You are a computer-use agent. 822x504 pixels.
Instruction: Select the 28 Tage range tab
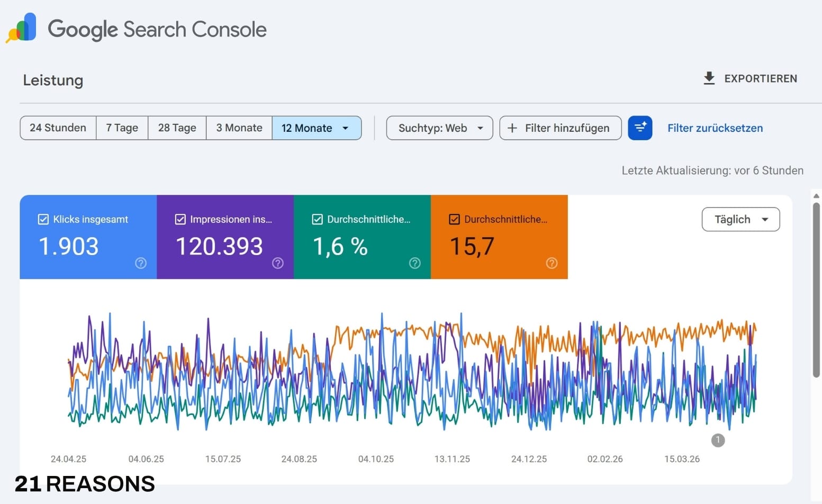(177, 128)
